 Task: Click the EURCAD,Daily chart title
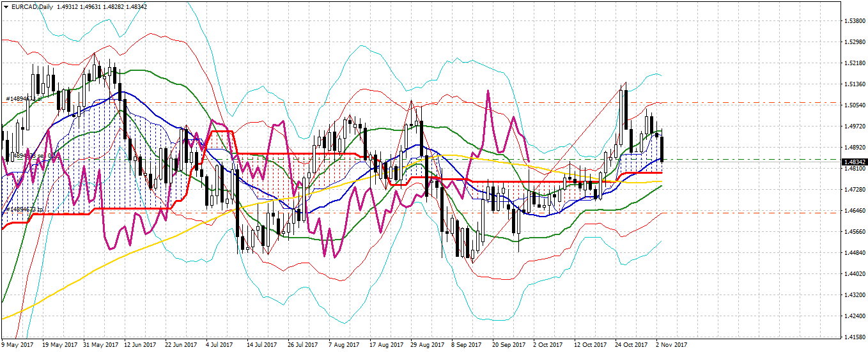click(x=31, y=6)
